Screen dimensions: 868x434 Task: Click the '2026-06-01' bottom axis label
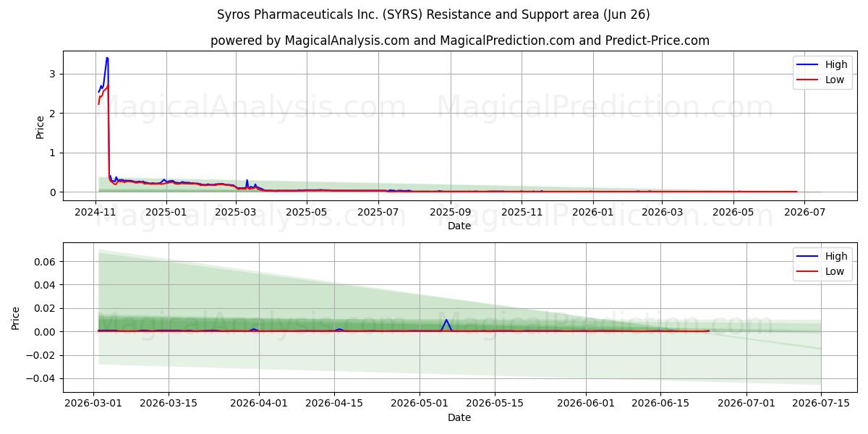click(585, 404)
